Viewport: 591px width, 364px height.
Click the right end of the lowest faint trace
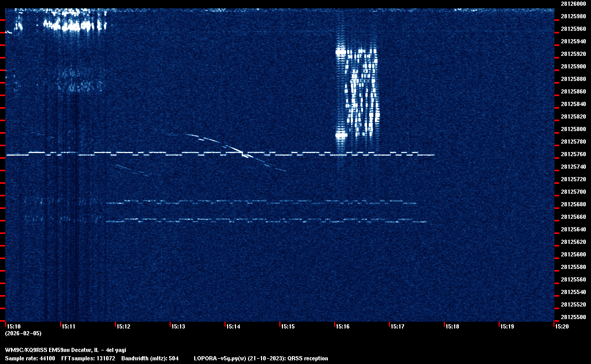tap(425, 222)
